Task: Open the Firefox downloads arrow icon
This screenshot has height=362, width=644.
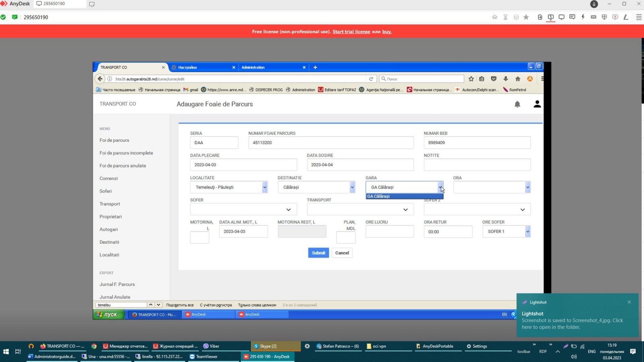Action: (506, 79)
